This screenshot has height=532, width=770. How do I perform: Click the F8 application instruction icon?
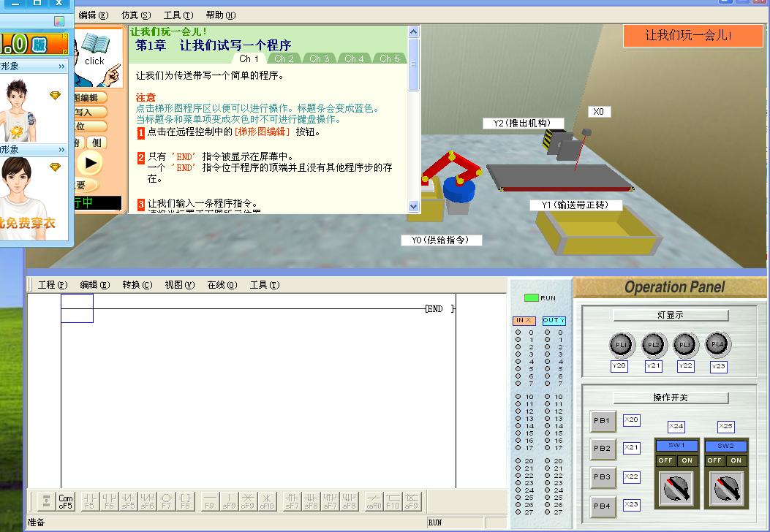(x=186, y=501)
